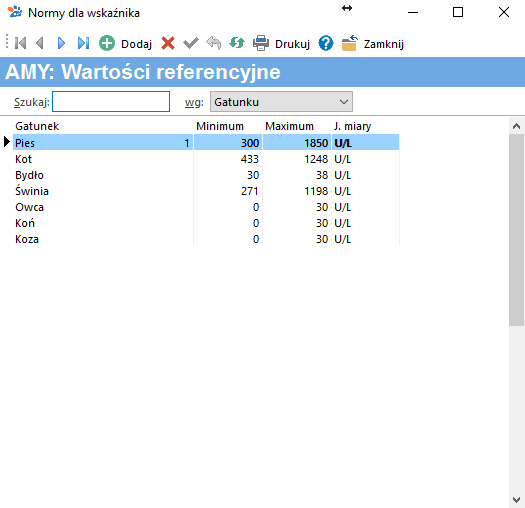Print the list with Drukuj

pos(281,44)
